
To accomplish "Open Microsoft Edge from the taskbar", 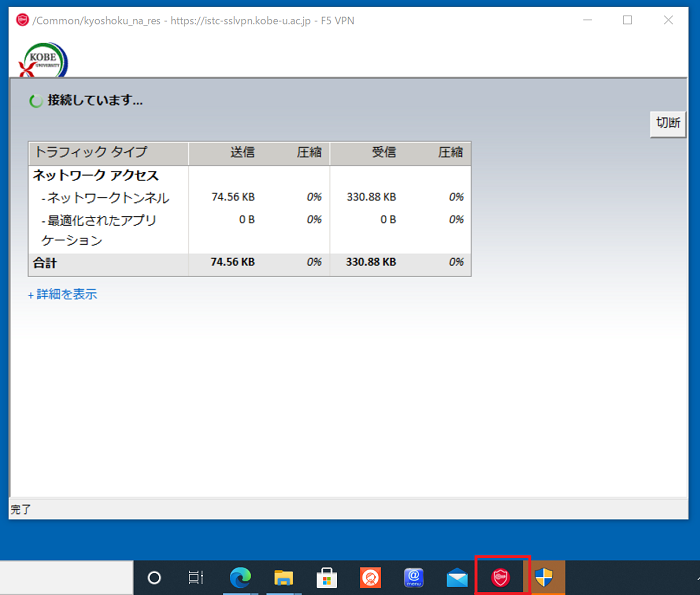I will 240,578.
